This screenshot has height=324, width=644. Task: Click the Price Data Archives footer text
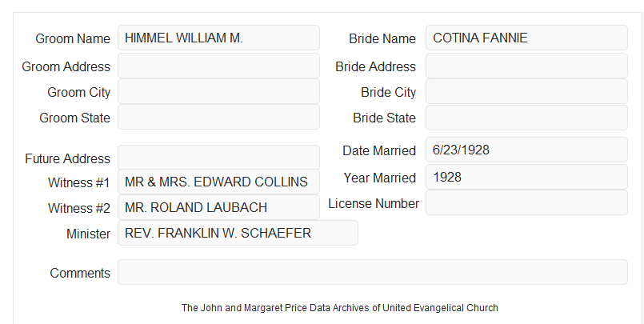(x=340, y=307)
